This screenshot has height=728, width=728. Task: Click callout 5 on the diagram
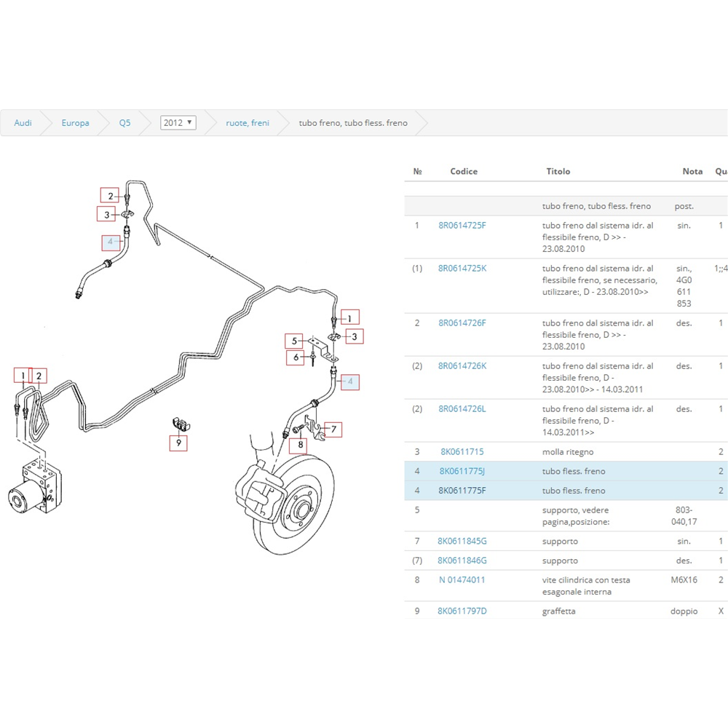click(x=295, y=341)
